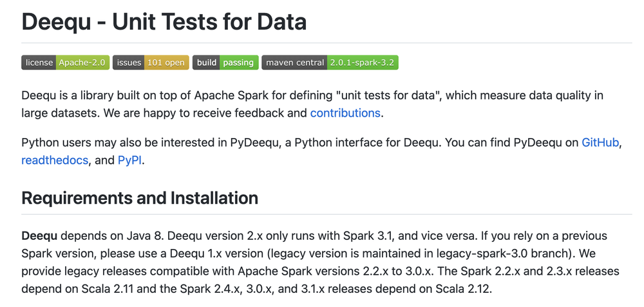Click the "Requirements and Installation" heading
This screenshot has height=307, width=644.
140,197
